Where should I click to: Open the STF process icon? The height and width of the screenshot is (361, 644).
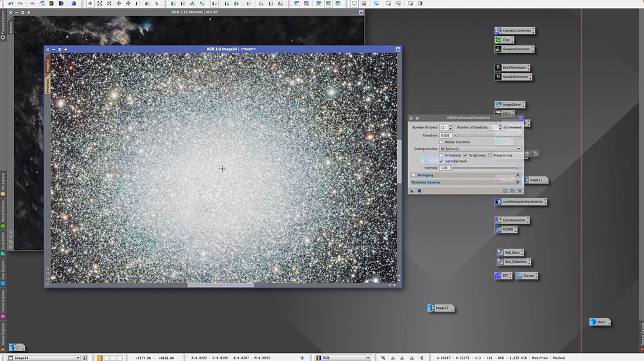click(503, 276)
